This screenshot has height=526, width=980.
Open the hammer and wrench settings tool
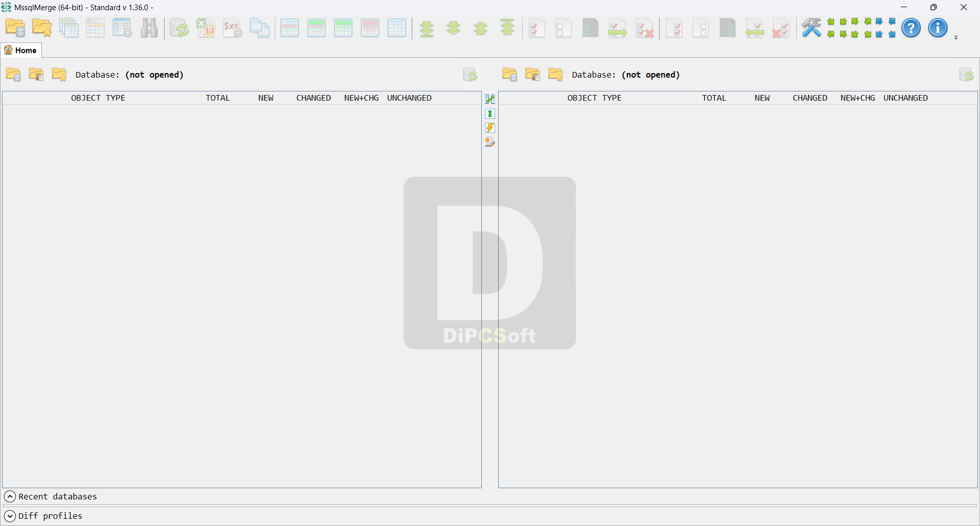tap(811, 28)
